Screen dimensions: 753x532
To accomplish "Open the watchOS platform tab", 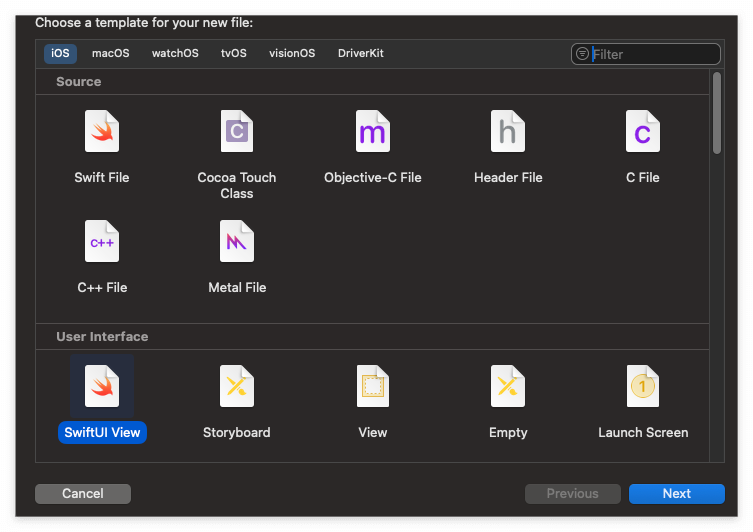I will 175,53.
